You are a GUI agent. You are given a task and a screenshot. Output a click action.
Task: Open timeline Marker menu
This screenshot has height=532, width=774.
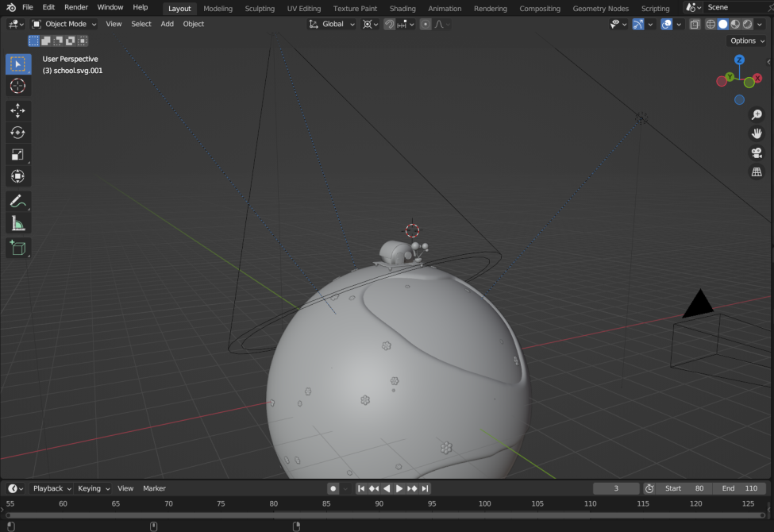tap(154, 488)
